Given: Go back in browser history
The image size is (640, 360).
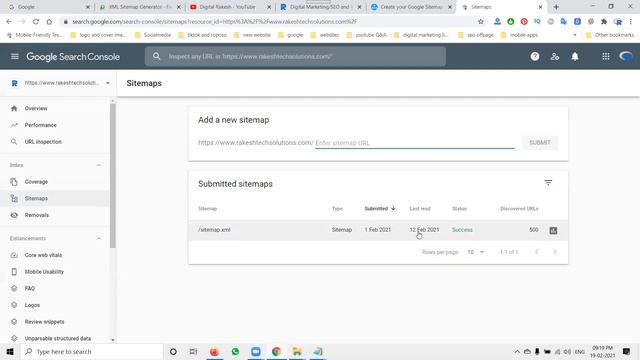Looking at the screenshot, I should (9, 22).
